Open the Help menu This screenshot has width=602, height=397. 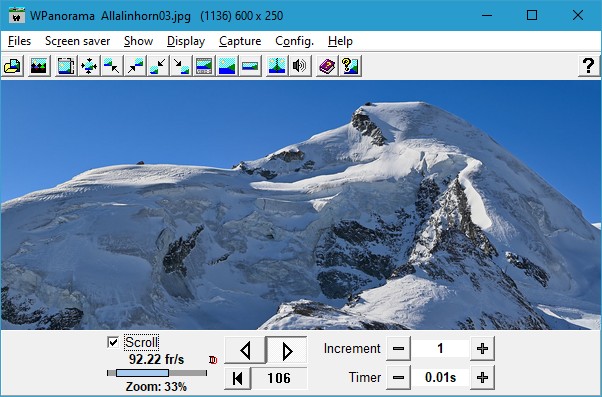pyautogui.click(x=340, y=41)
